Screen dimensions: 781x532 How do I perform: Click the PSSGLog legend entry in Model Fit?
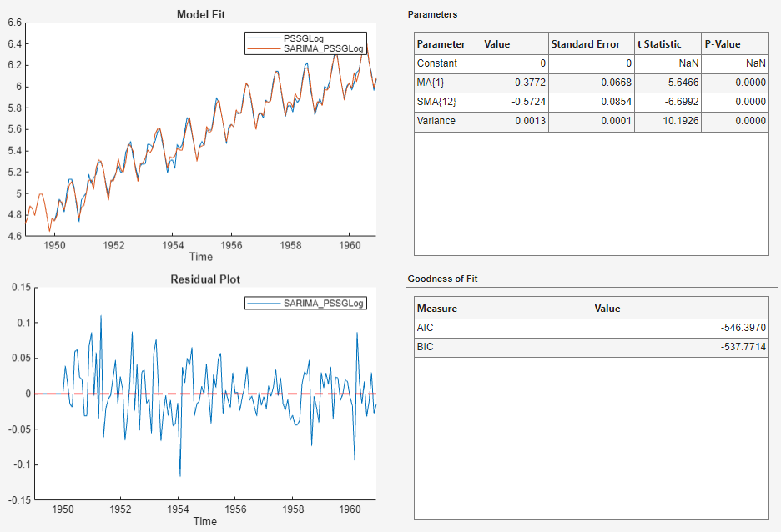(x=304, y=39)
